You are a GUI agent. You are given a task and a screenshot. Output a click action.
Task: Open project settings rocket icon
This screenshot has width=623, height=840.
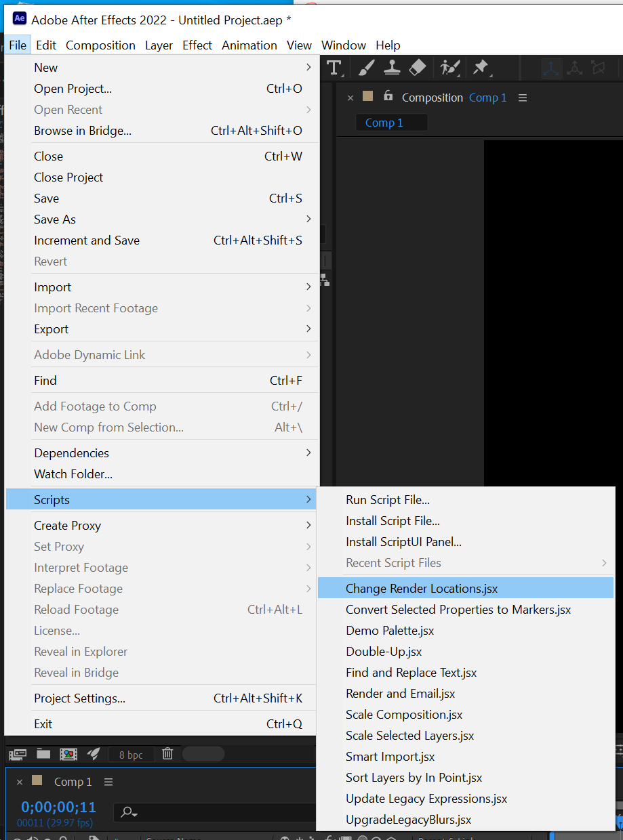(x=94, y=753)
